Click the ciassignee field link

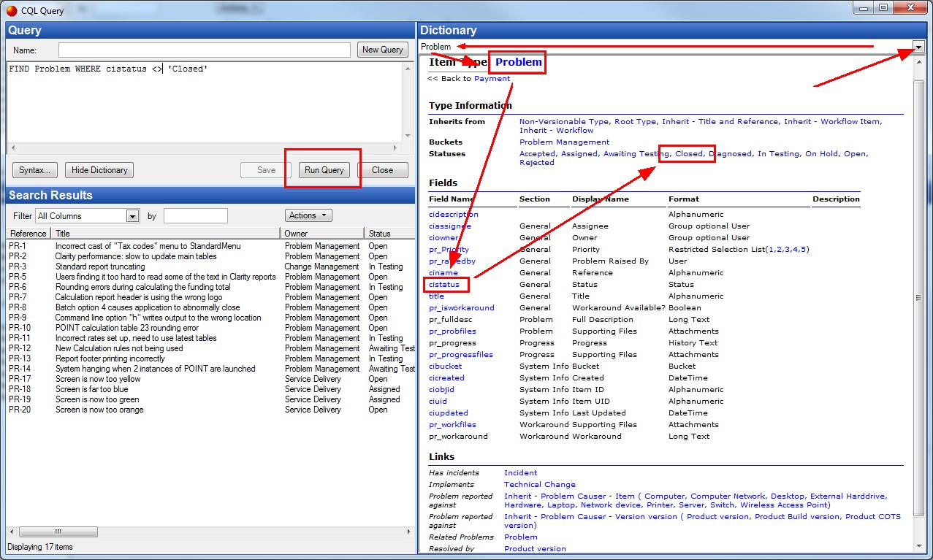450,226
